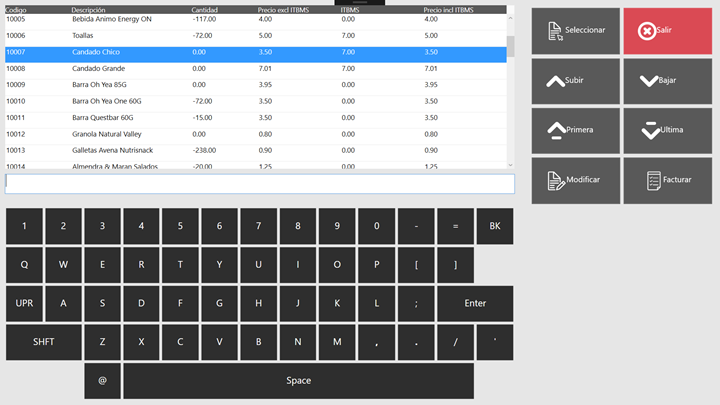Click the search text input field

tap(259, 184)
